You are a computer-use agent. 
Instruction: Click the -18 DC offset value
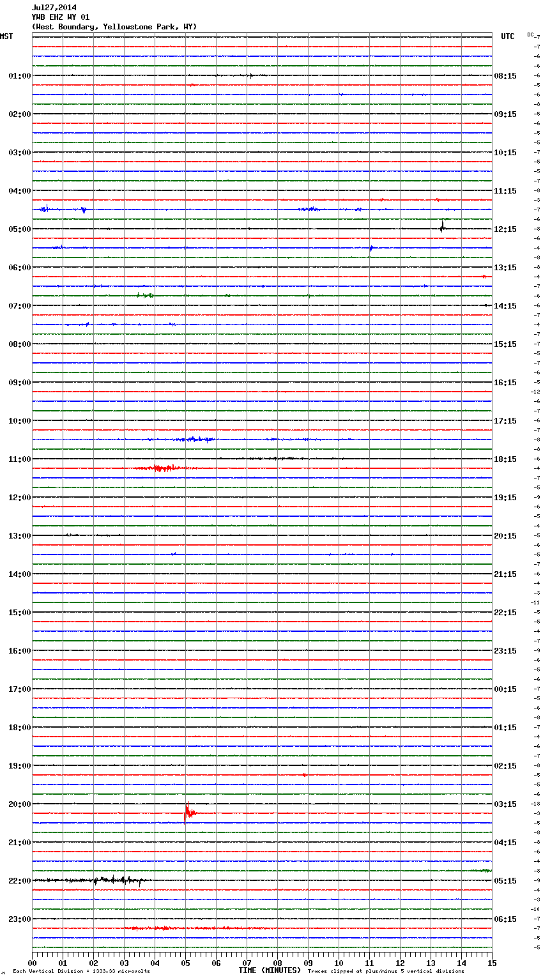[x=536, y=804]
